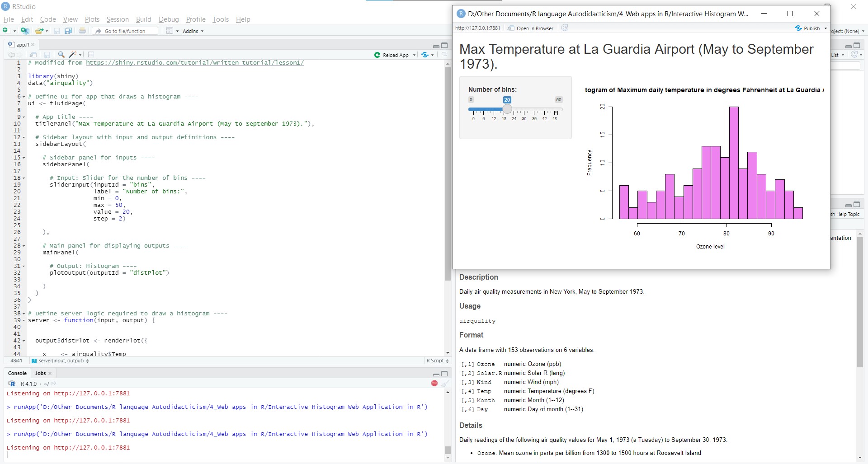Switch to the Jobs tab
The height and width of the screenshot is (464, 868).
41,373
